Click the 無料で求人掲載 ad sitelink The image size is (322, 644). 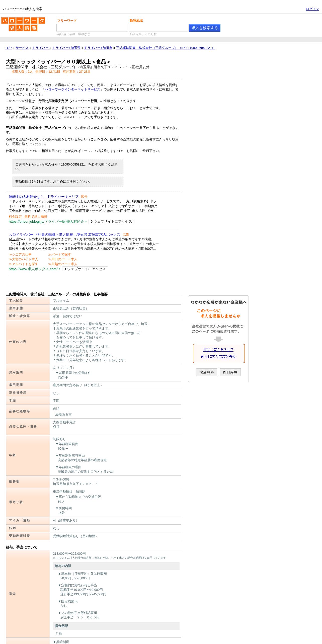pos(36,217)
